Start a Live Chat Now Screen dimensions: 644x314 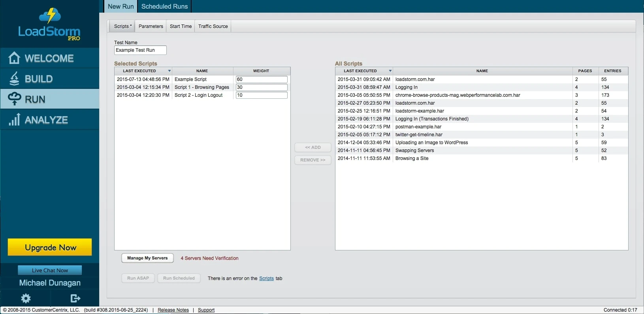tap(50, 270)
